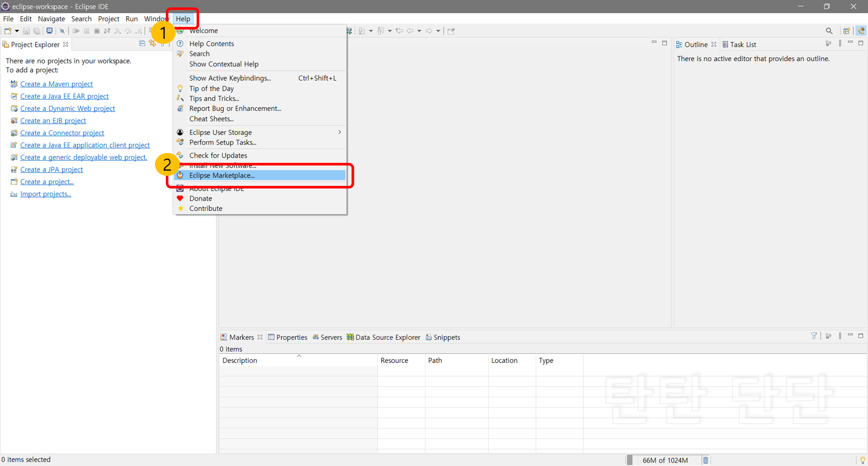Screen dimensions: 868x466
Task: Switch to the Properties tab
Action: (x=287, y=337)
